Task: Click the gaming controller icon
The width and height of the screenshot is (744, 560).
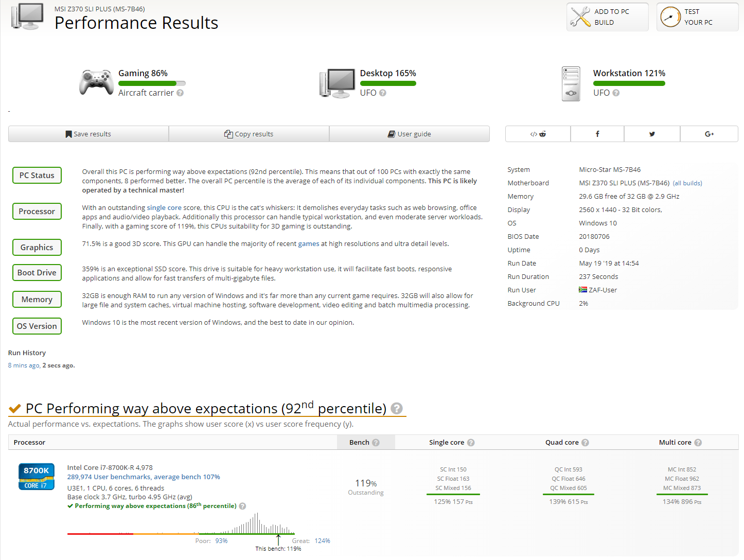Action: pos(96,82)
